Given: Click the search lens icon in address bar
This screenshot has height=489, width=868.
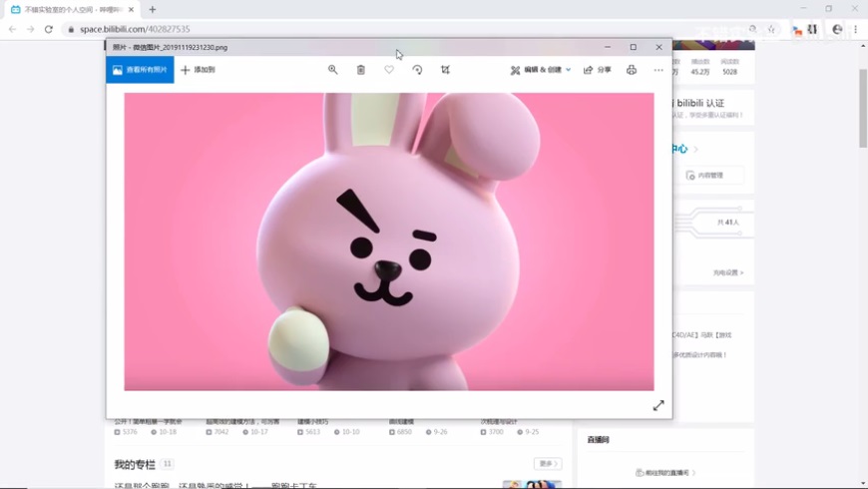Looking at the screenshot, I should (x=753, y=29).
